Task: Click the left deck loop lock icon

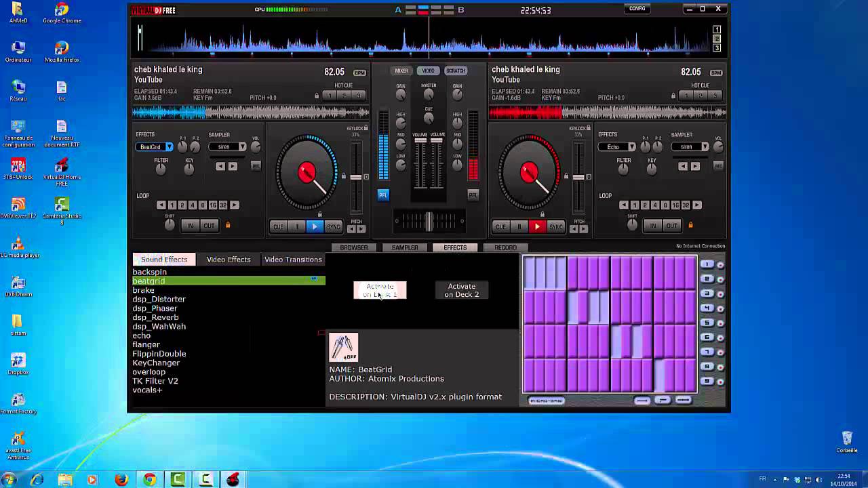Action: pos(228,225)
